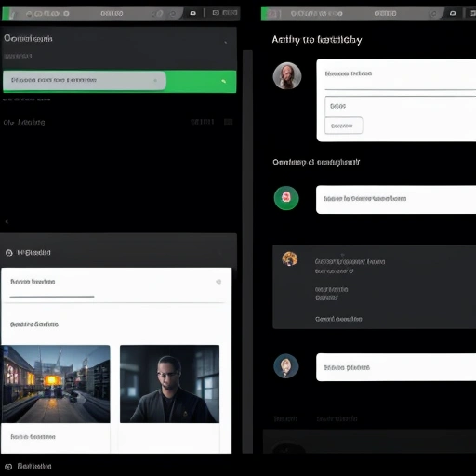Select the first faint tab at the right pane bottom
The image size is (476, 476).
pos(285,419)
